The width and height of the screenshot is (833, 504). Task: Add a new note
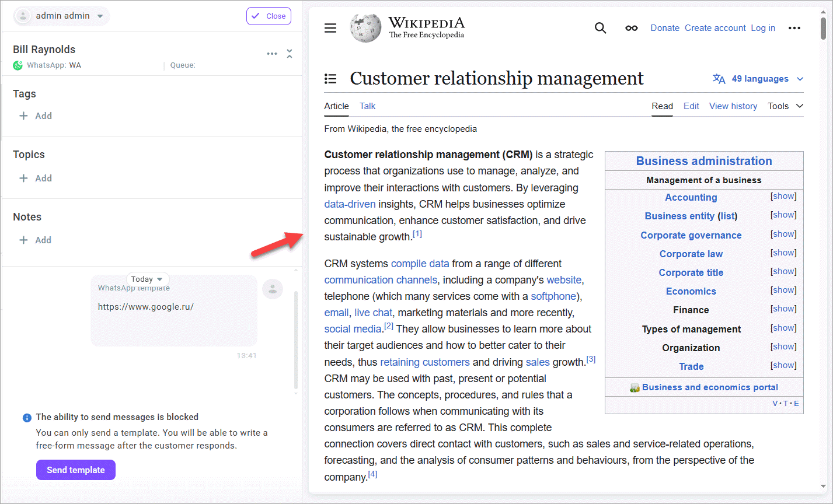point(36,240)
